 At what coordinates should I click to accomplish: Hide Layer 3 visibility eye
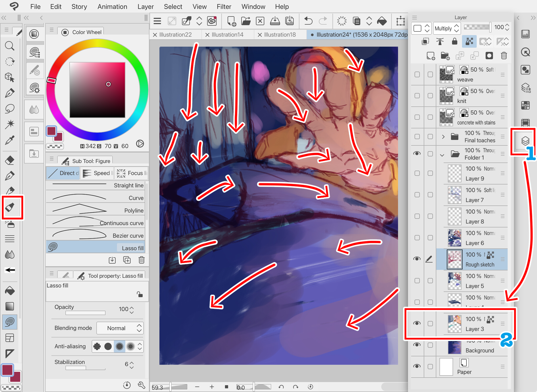pyautogui.click(x=417, y=323)
